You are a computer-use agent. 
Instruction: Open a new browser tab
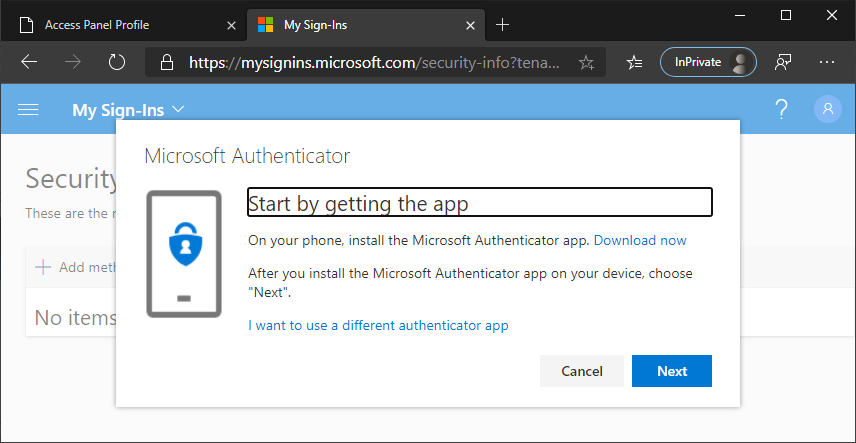(x=502, y=24)
